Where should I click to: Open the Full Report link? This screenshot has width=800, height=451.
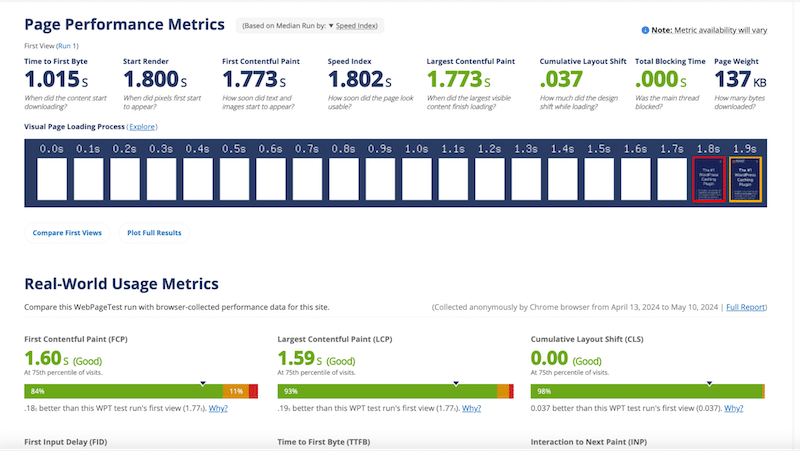click(745, 306)
